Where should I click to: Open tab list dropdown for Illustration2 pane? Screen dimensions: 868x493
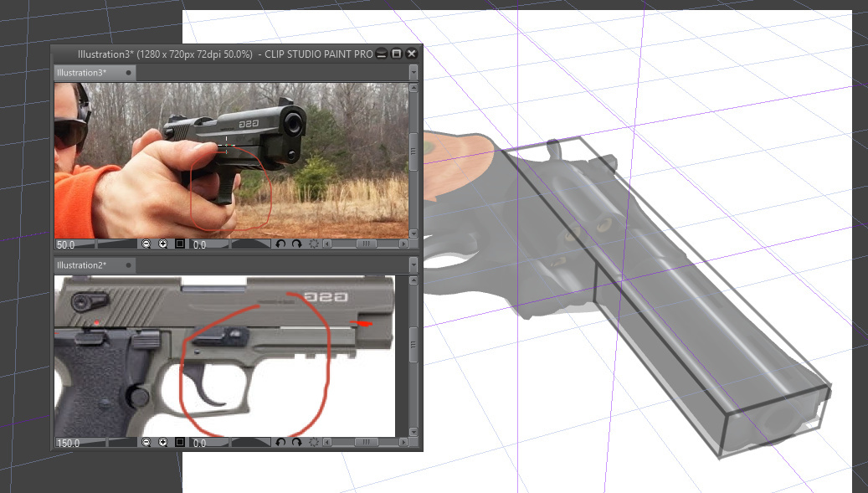[413, 265]
